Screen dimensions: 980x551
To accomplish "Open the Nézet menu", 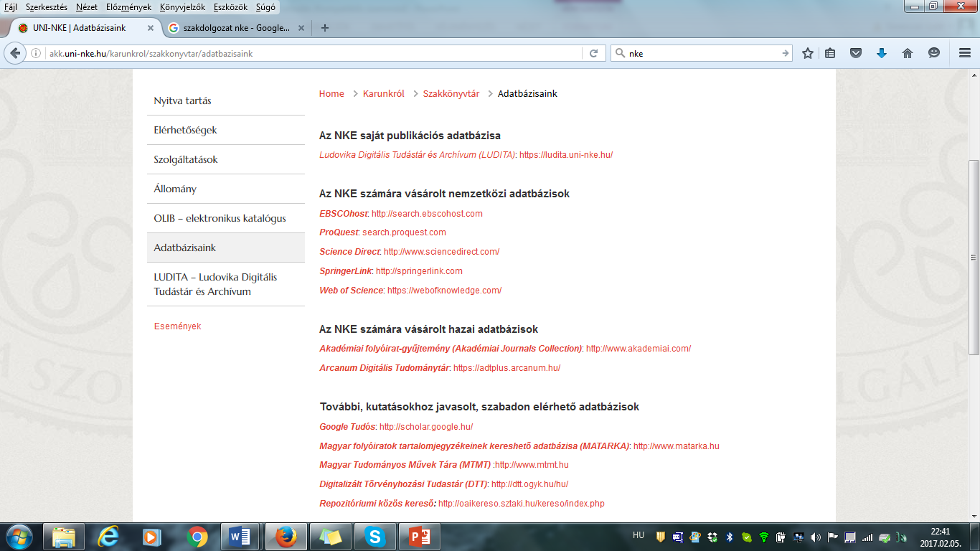I will (x=87, y=6).
